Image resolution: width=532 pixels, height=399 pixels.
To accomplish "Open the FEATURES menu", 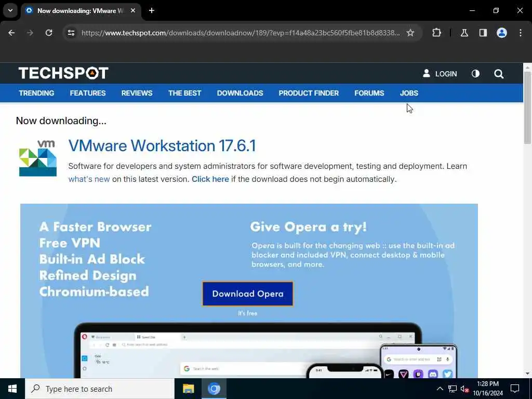I will point(88,93).
